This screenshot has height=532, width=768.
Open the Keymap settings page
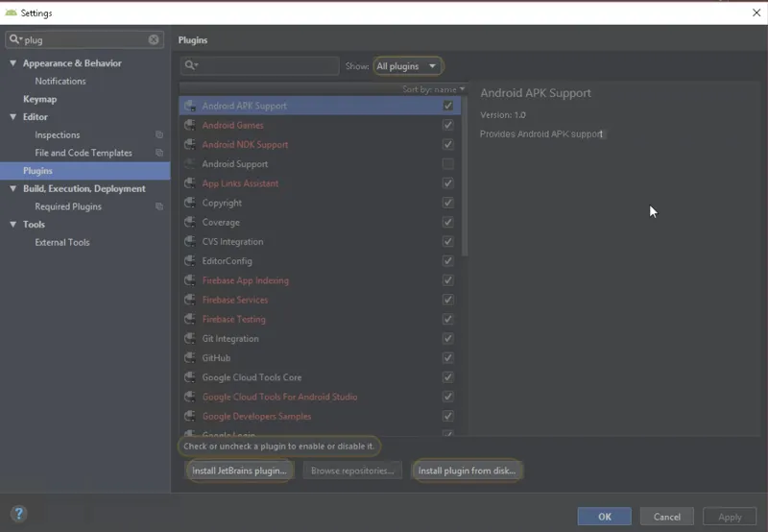pyautogui.click(x=39, y=99)
